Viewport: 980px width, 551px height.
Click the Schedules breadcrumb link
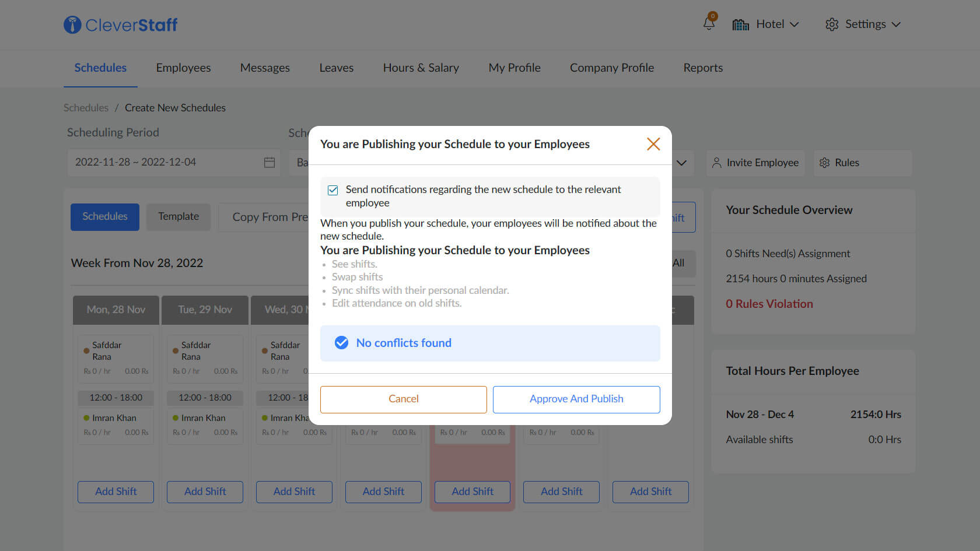point(86,108)
